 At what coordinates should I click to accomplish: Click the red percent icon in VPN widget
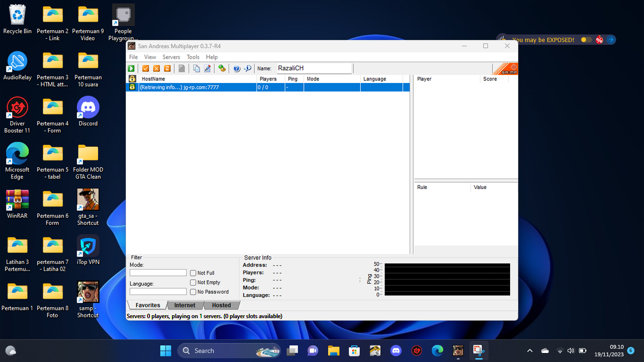click(599, 40)
